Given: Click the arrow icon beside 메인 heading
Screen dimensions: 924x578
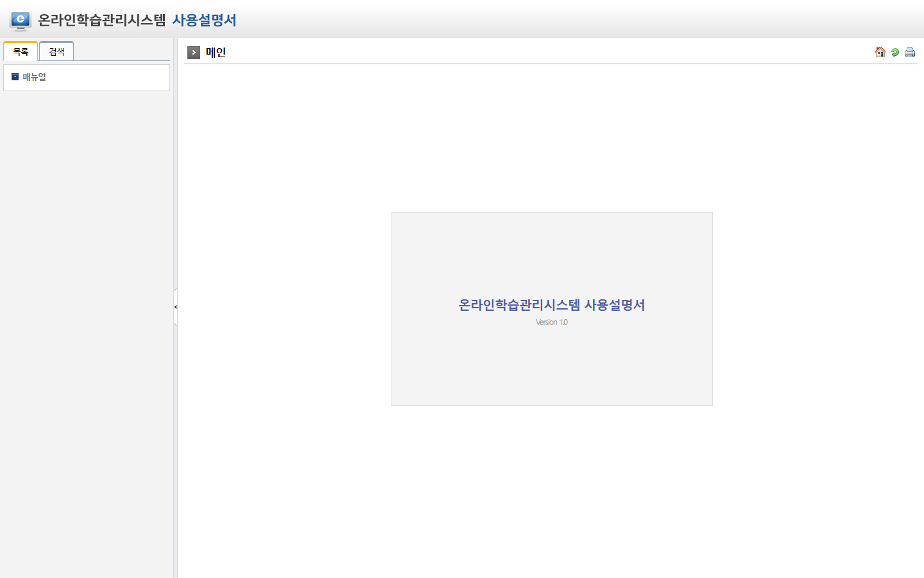Looking at the screenshot, I should 194,53.
